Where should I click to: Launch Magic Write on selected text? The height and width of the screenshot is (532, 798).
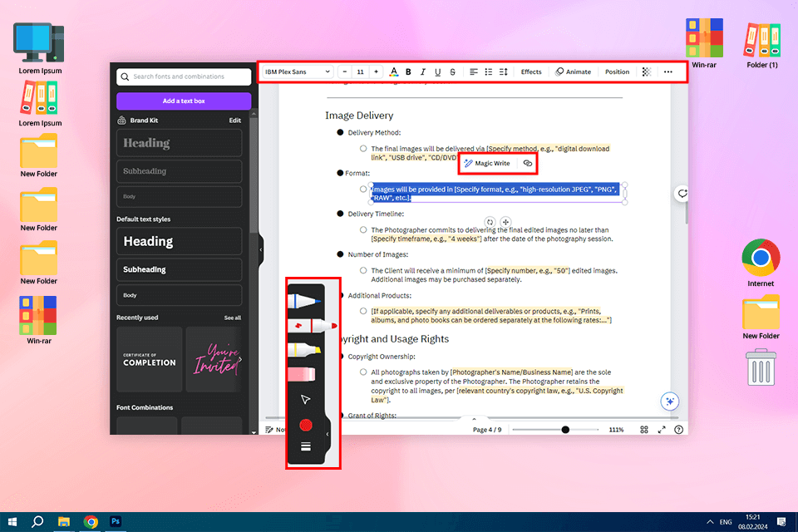(487, 164)
